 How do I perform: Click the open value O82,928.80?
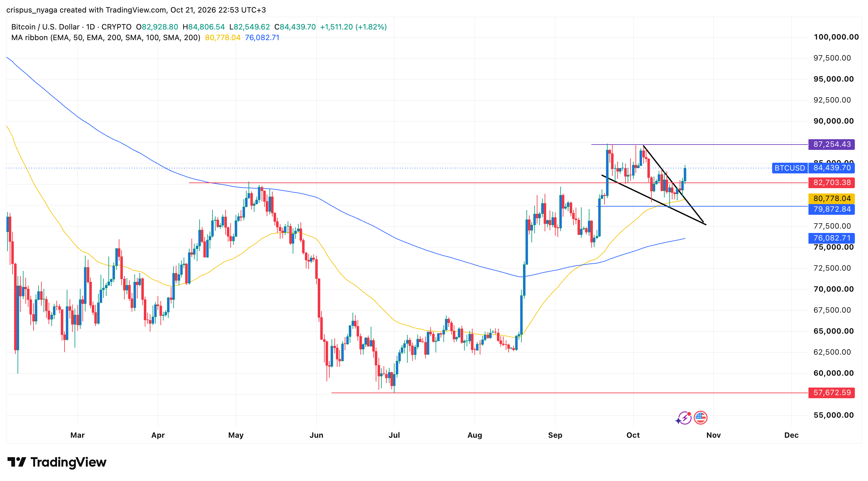[157, 27]
